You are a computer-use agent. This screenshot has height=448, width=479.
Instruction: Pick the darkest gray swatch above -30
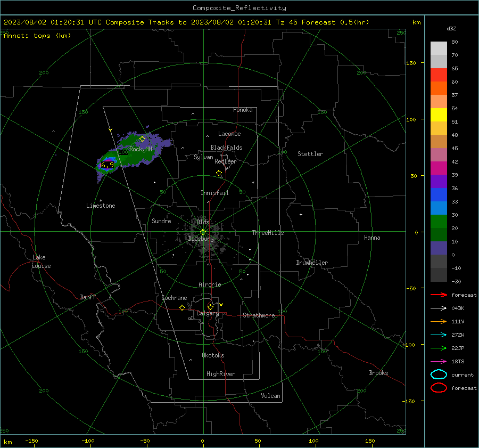click(x=439, y=275)
